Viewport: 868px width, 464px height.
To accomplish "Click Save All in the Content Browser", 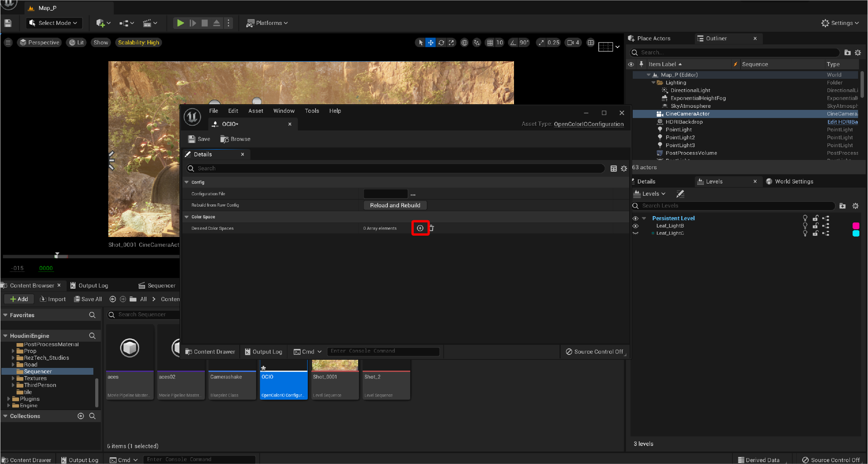I will click(88, 299).
